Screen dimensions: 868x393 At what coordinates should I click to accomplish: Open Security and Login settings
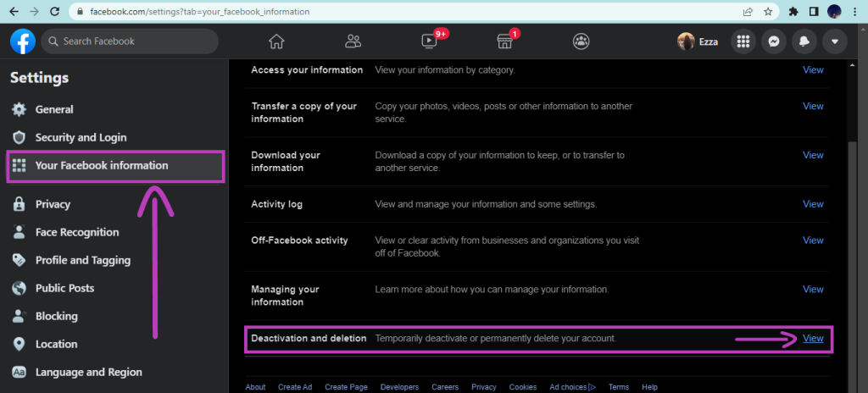[115, 137]
